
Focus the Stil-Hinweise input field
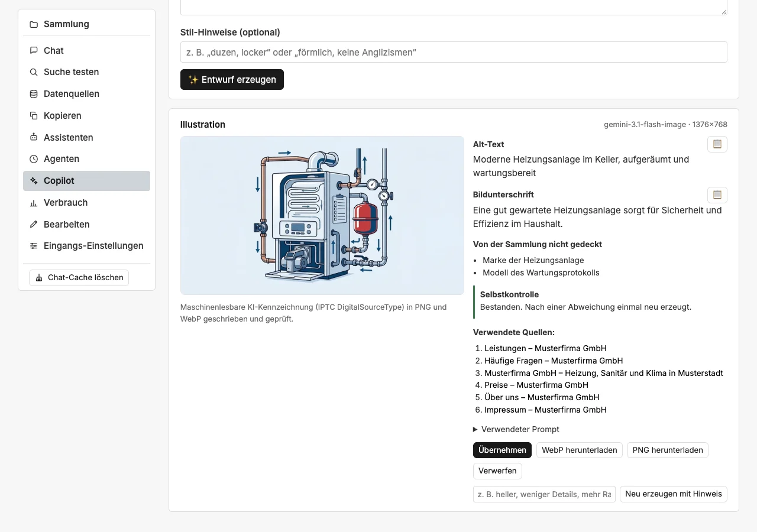point(454,52)
